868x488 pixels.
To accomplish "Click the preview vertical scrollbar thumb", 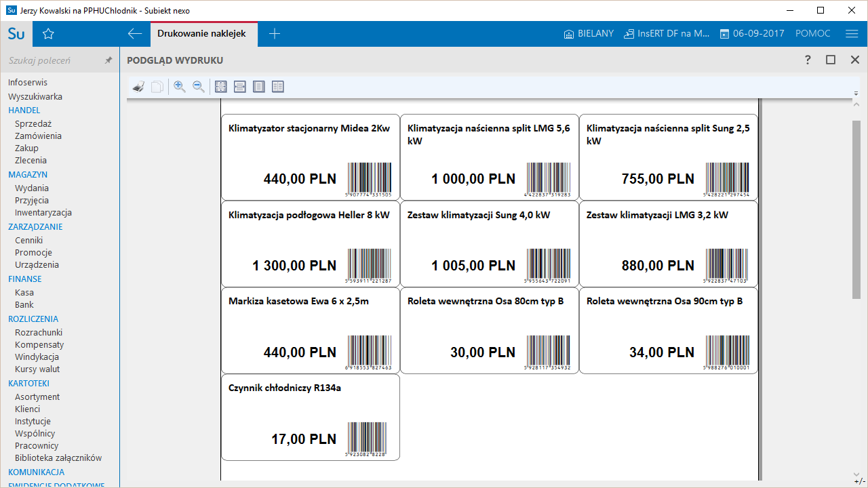I will coord(856,209).
